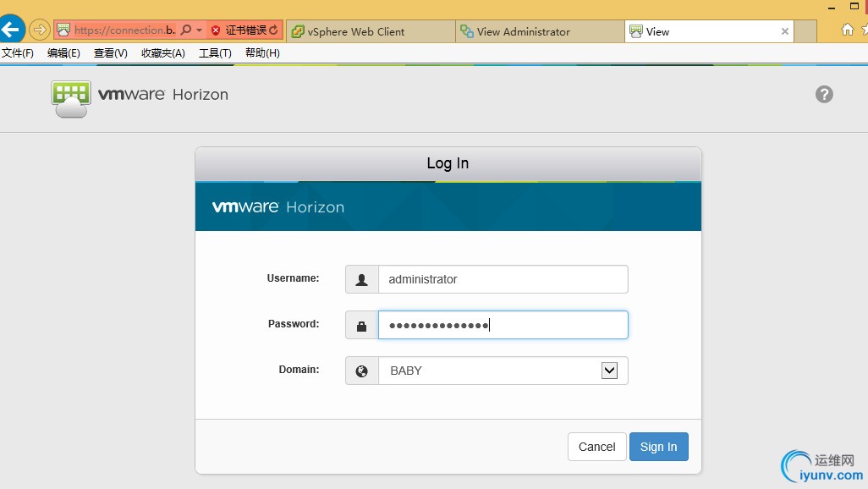
Task: Switch to the vSphere Web Client tab
Action: pyautogui.click(x=371, y=31)
